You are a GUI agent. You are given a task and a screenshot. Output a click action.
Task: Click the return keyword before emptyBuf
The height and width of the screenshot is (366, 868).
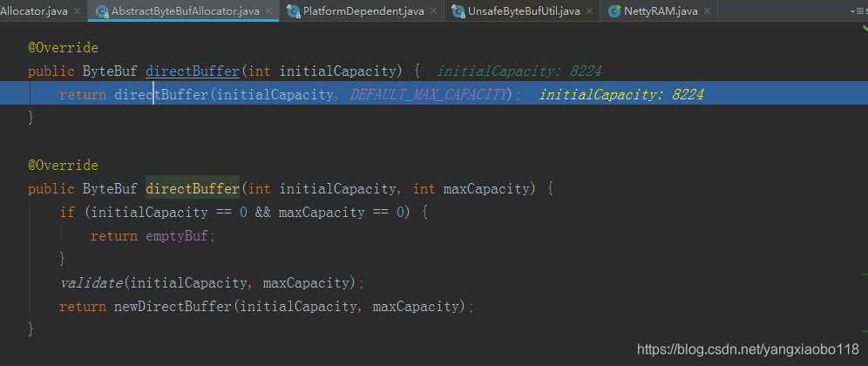114,236
